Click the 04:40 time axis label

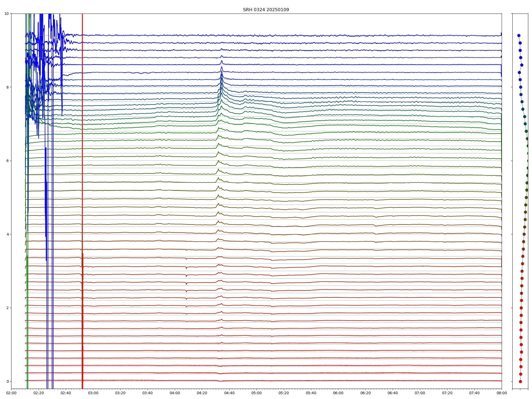click(x=229, y=393)
